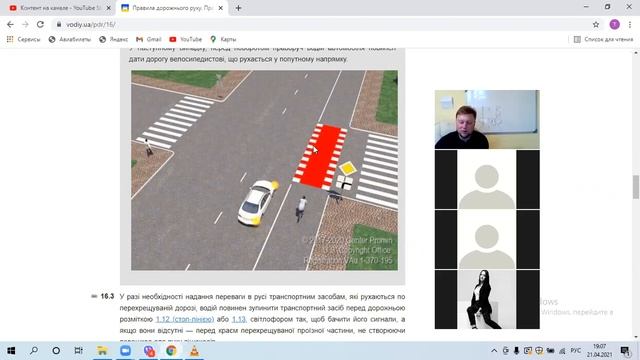Open Cortana from the taskbar

point(56,351)
